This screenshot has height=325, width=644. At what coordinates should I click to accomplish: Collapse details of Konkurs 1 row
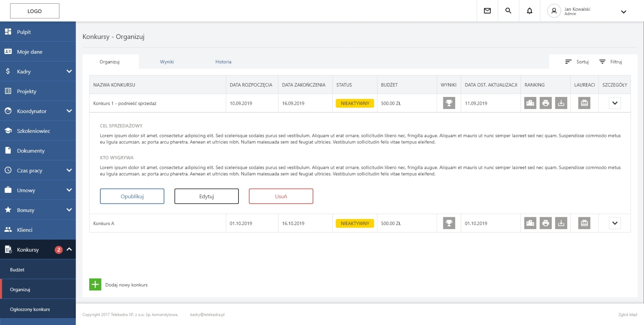coord(614,103)
